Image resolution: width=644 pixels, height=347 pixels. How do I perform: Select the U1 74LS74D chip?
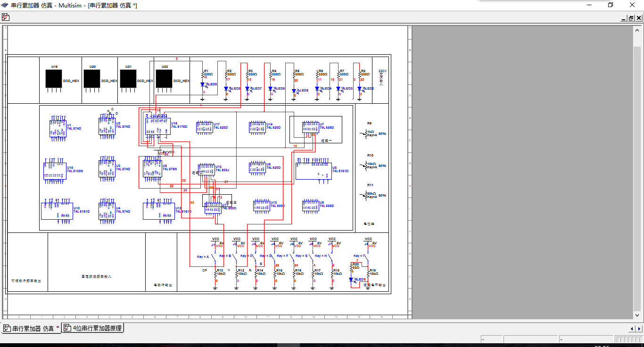pyautogui.click(x=58, y=128)
